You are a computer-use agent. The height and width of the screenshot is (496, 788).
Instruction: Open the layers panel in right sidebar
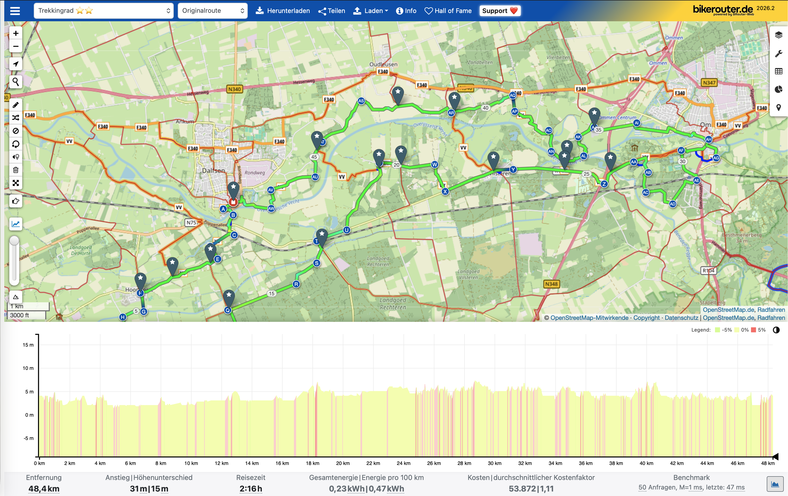(778, 35)
